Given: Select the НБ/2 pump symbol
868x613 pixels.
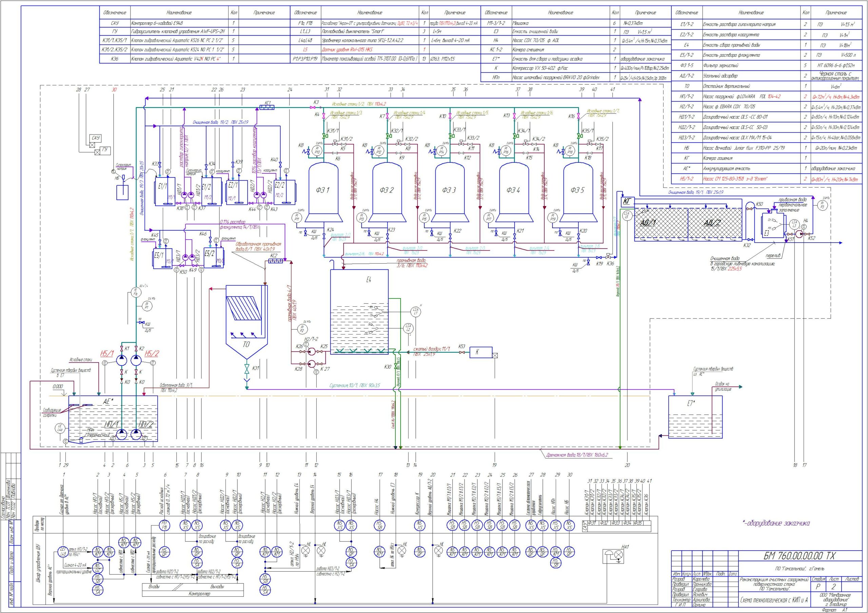Looking at the screenshot, I should (x=136, y=360).
